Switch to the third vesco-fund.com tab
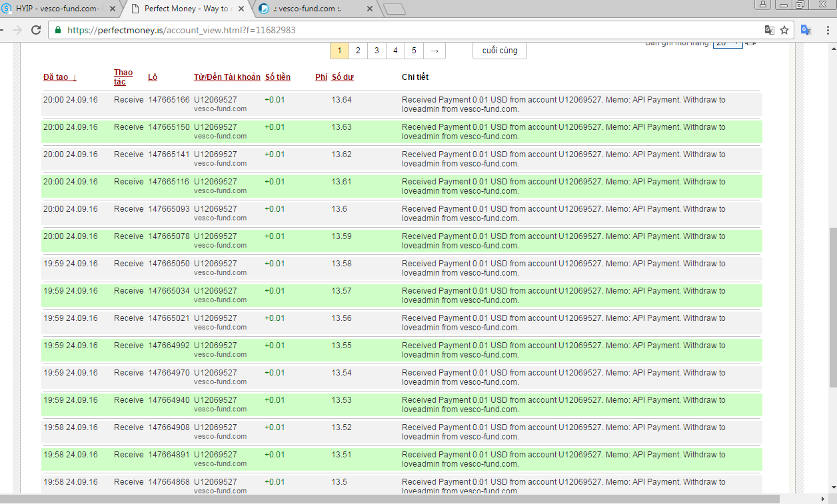 [x=313, y=9]
